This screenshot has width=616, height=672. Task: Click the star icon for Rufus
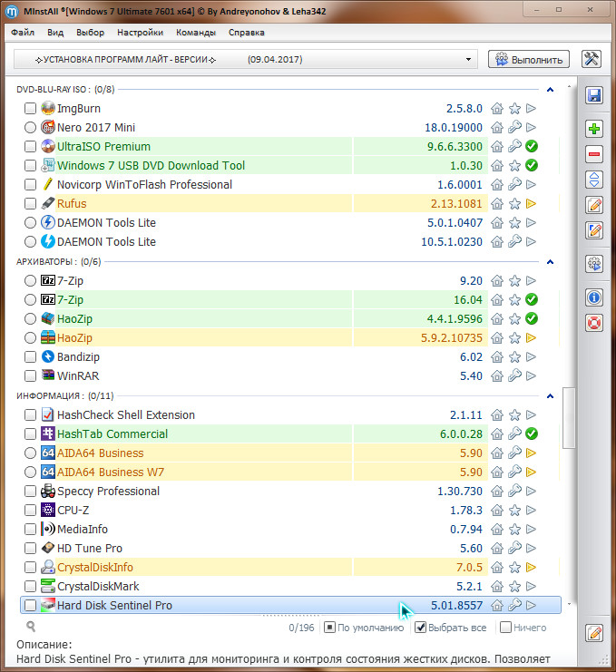pyautogui.click(x=514, y=203)
